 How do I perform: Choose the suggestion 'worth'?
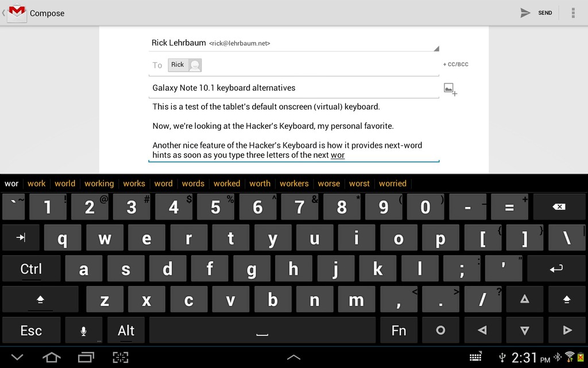[260, 183]
